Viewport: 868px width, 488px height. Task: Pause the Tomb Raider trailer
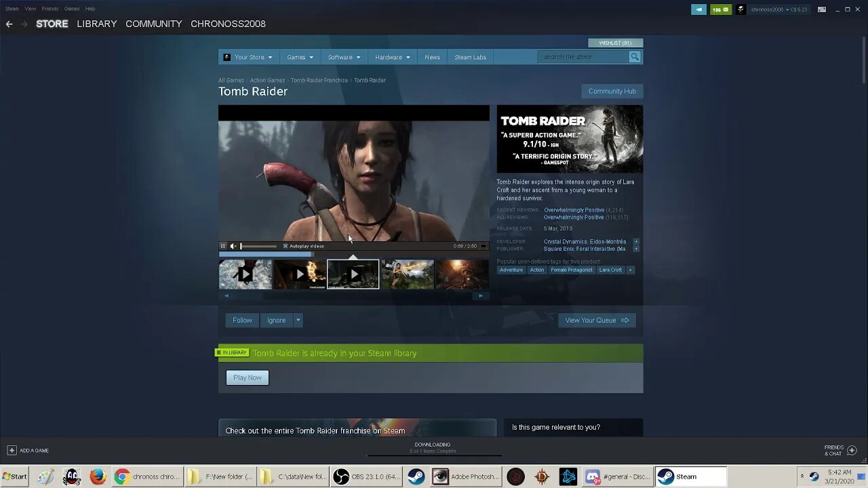222,246
